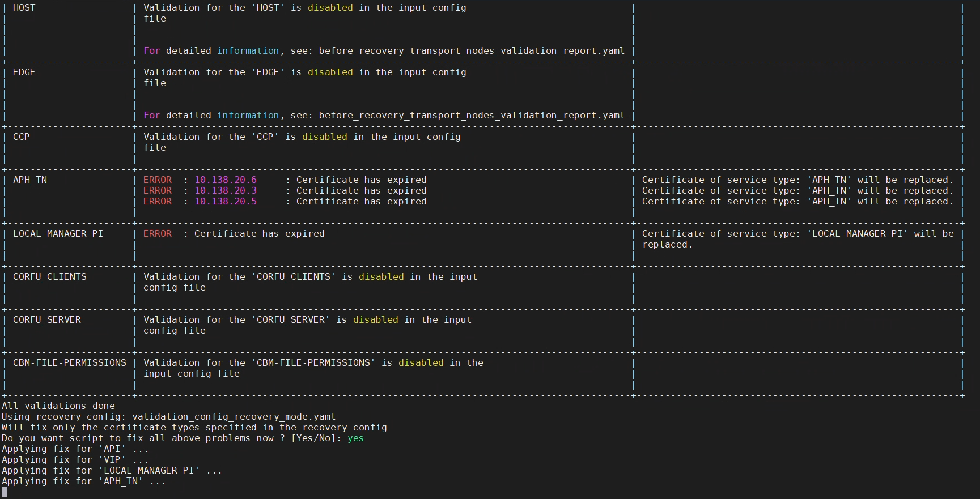Click the IP address 10.138.20.5
The height and width of the screenshot is (499, 980).
click(226, 202)
